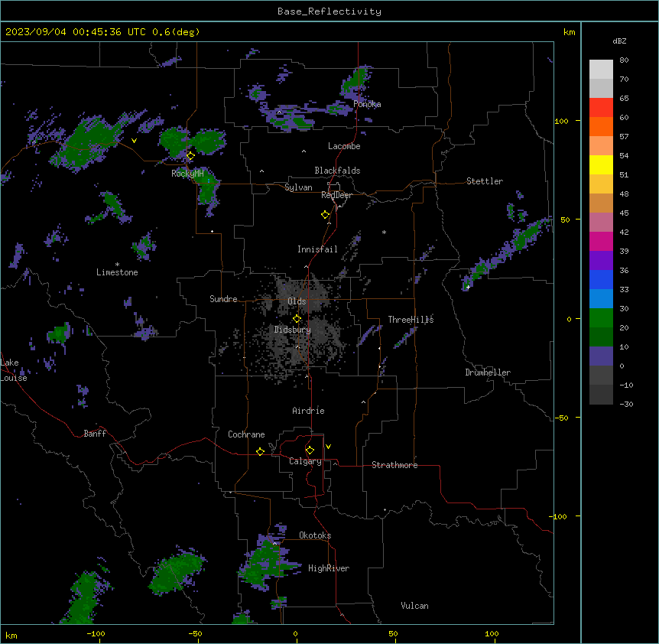Select the Didsbury city label

[x=293, y=330]
